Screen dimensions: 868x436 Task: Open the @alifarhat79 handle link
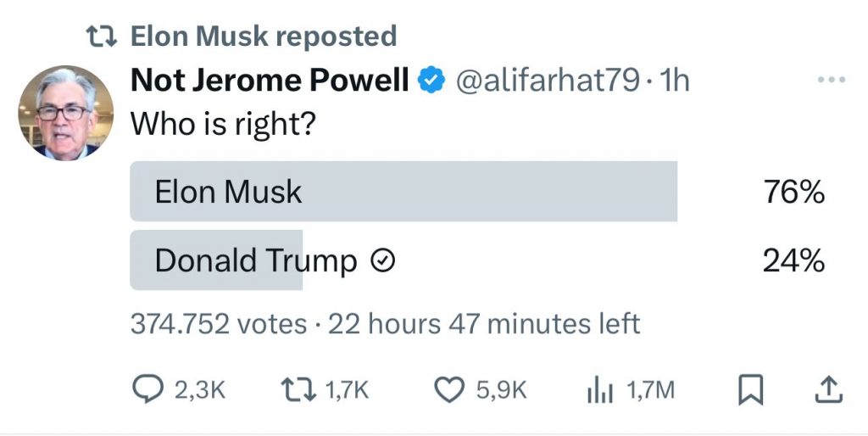547,81
